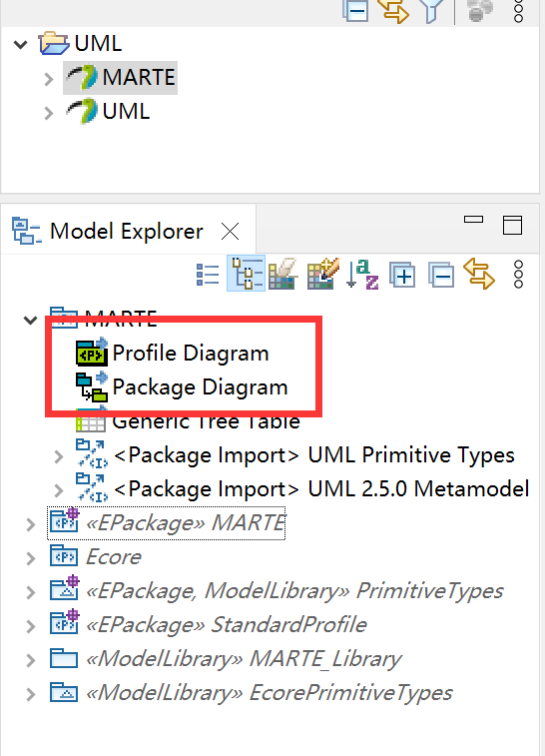Click Link with Editor in Project Explorer
Viewport: 545px width, 756px height.
[x=394, y=10]
